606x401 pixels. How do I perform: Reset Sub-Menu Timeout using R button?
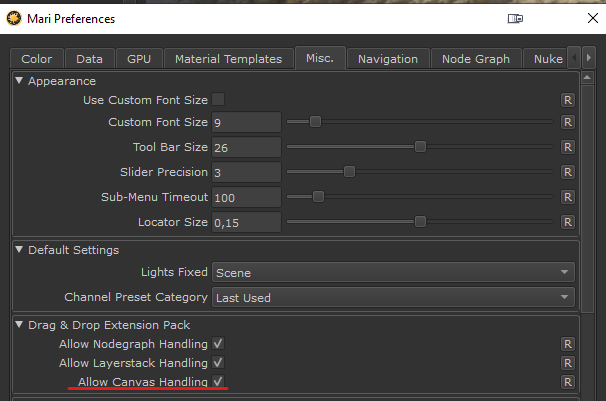tap(567, 197)
